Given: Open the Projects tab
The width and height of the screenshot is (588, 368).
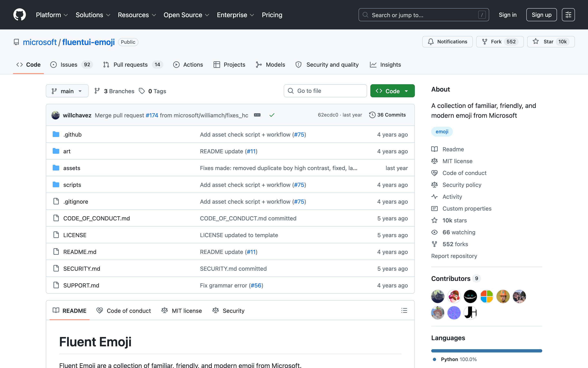Looking at the screenshot, I should pos(229,64).
